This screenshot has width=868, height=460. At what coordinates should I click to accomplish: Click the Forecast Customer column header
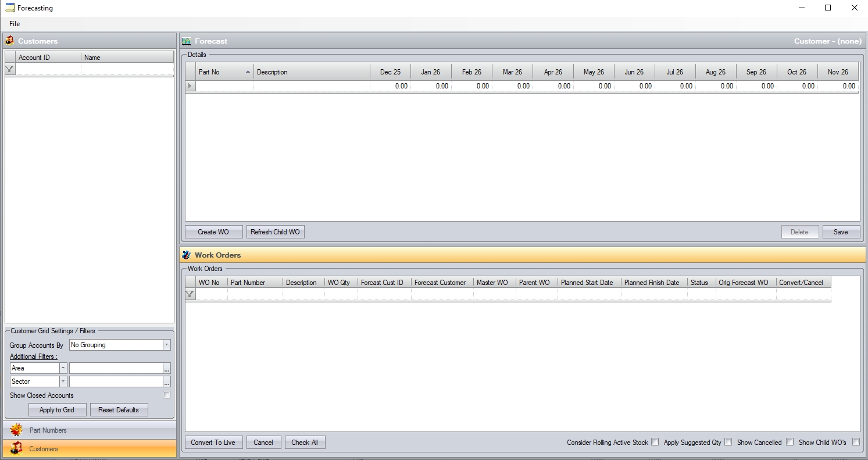442,283
